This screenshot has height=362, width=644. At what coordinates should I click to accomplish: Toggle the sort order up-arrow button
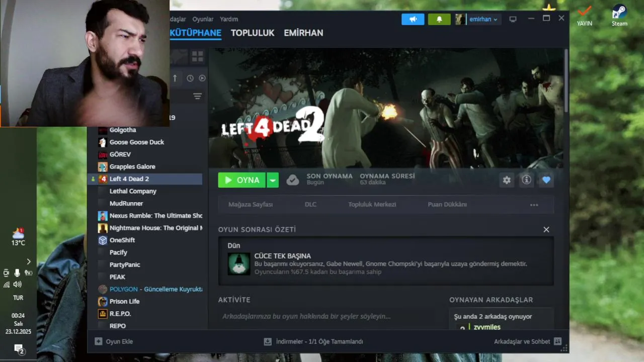175,78
